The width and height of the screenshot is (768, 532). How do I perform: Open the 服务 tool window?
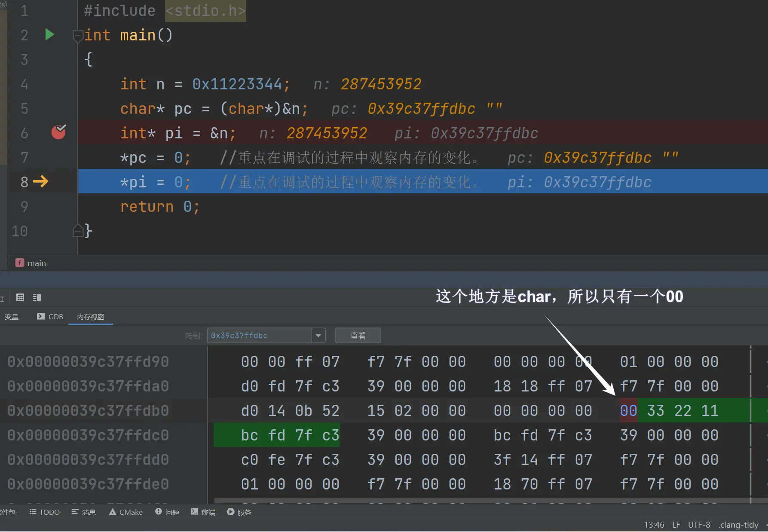click(239, 512)
